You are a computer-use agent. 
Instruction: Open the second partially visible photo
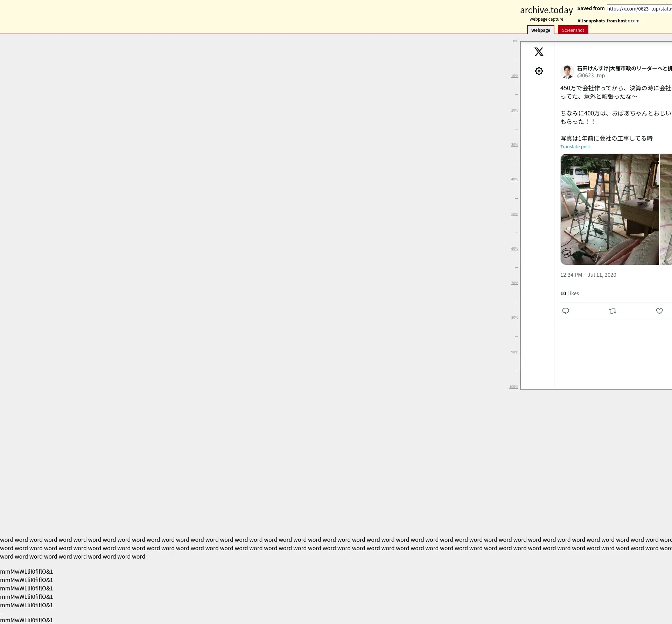coord(666,209)
